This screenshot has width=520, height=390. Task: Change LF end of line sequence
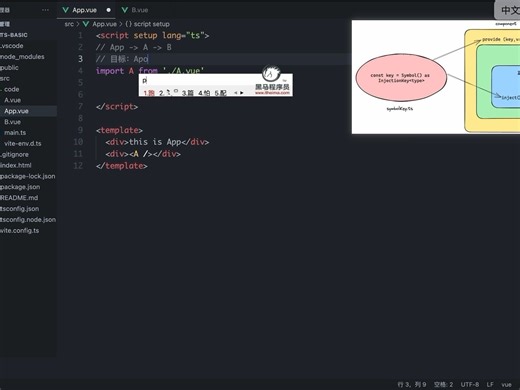coord(490,384)
